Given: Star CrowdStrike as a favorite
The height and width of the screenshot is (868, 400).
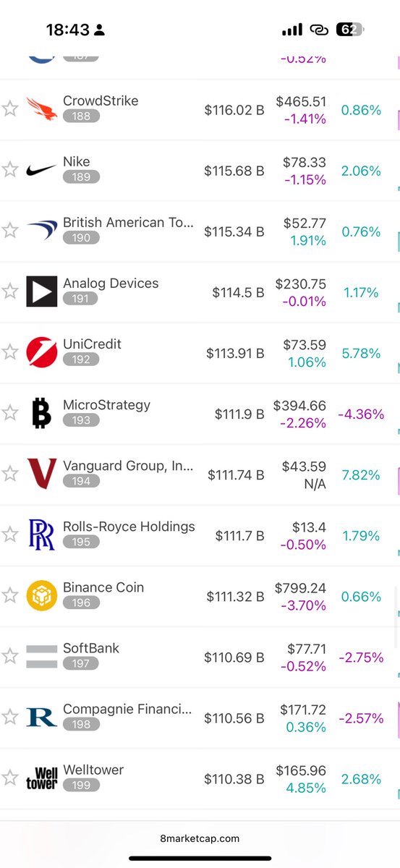Looking at the screenshot, I should pyautogui.click(x=9, y=109).
